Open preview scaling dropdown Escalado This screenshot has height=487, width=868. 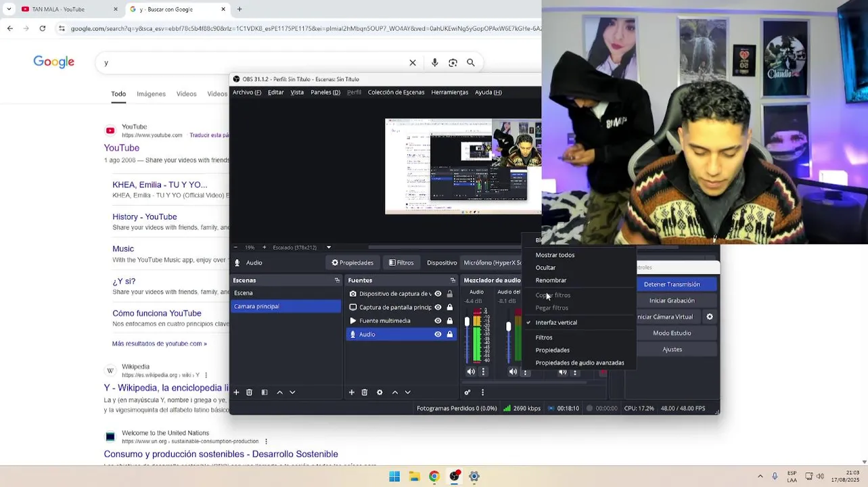tap(329, 248)
